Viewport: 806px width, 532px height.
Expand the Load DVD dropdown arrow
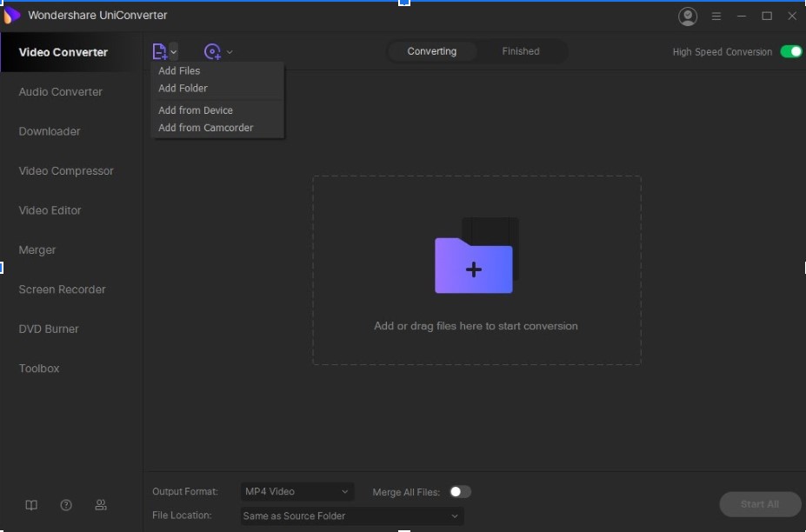[x=230, y=52]
